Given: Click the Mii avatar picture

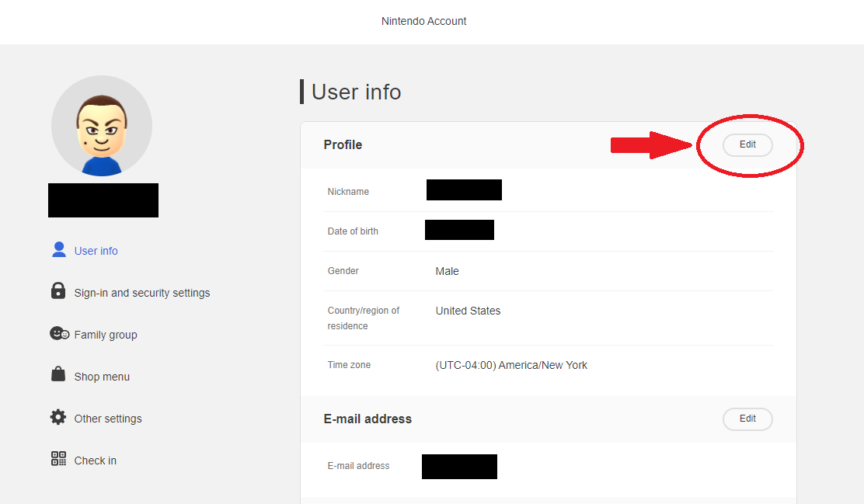Looking at the screenshot, I should [102, 126].
